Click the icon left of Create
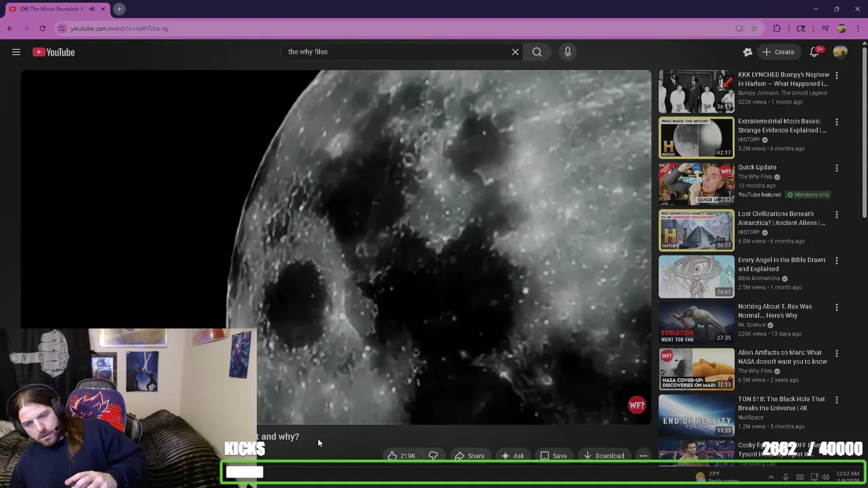This screenshot has height=488, width=868. [x=747, y=52]
